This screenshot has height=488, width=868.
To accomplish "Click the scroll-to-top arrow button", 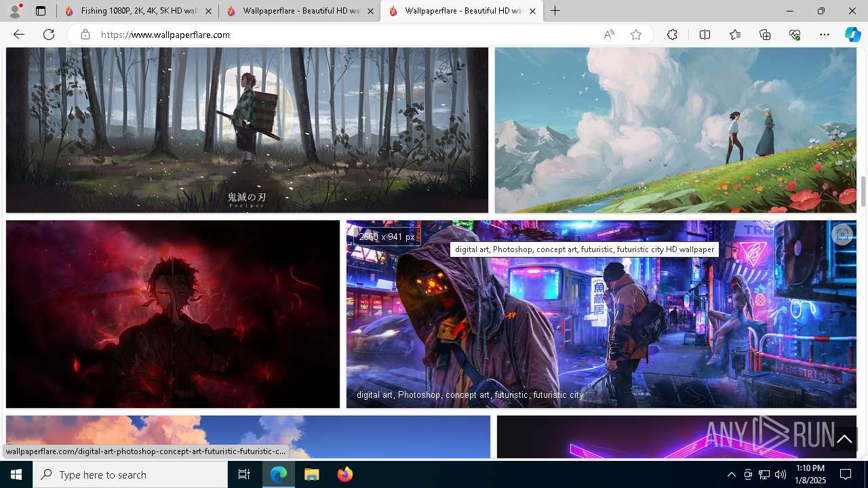I will point(844,439).
